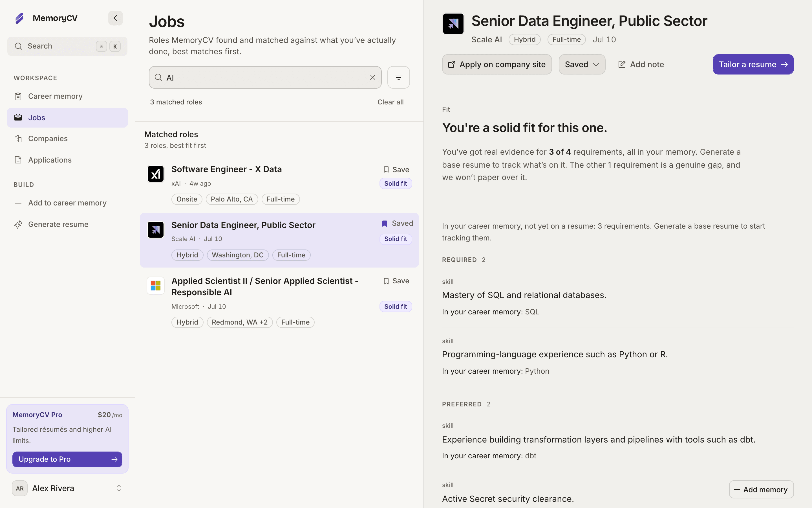This screenshot has width=812, height=508.
Task: Click the Scale AI logo in the roles list
Action: click(156, 230)
